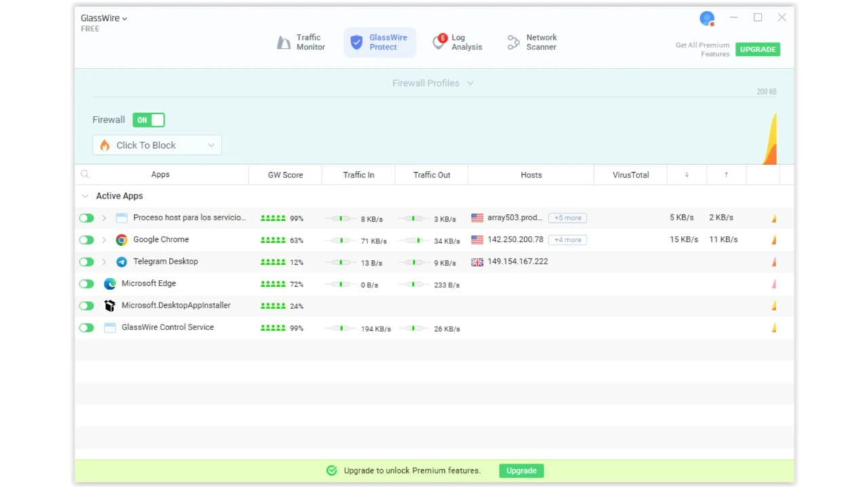Toggle firewall switch for Telegram Desktop

point(86,262)
